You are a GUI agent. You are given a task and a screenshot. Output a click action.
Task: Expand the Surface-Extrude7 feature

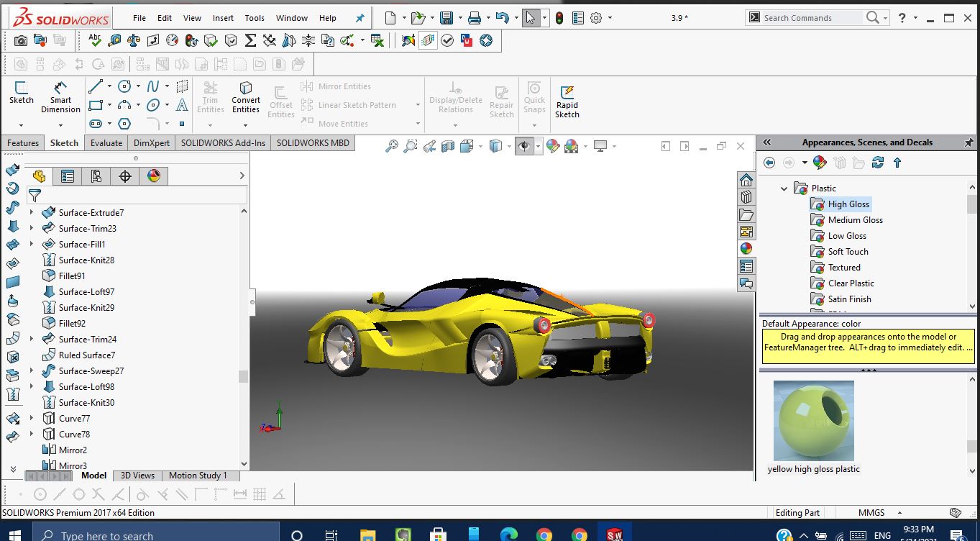(31, 213)
